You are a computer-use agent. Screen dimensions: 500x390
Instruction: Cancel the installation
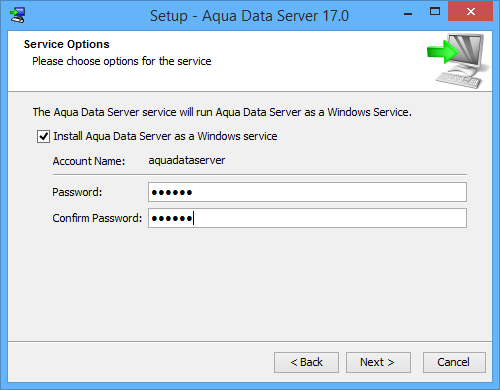pos(454,362)
